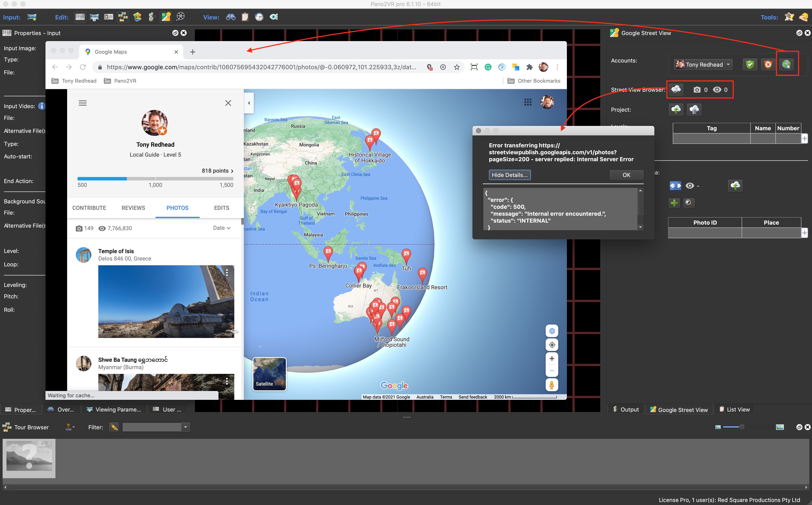Click the green shield authorize account button
Screen dimensions: 812x505
click(x=750, y=64)
